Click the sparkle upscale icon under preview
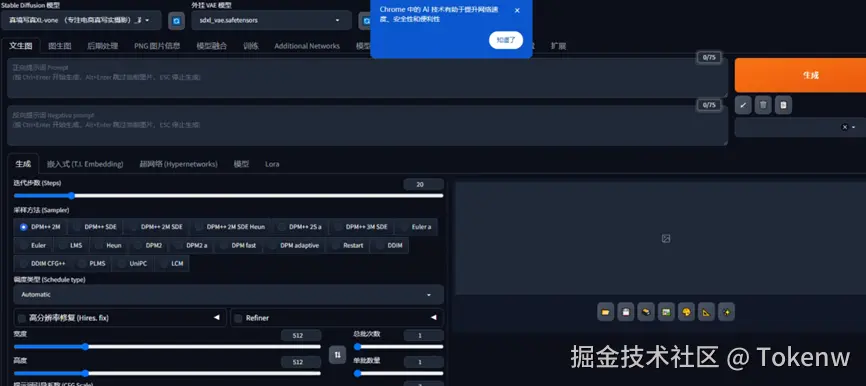The image size is (866, 386). [726, 312]
